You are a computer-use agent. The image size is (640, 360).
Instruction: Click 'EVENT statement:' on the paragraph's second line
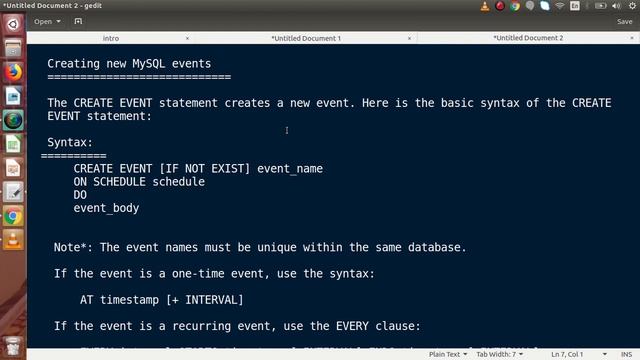click(x=99, y=116)
